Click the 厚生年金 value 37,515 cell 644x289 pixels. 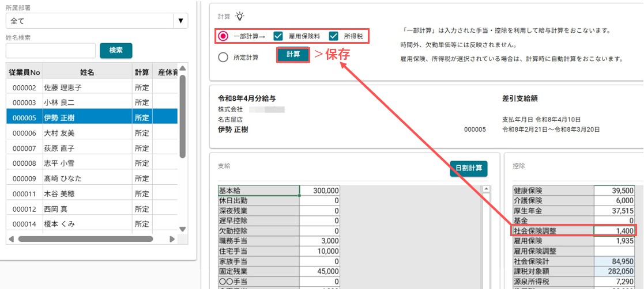pyautogui.click(x=615, y=211)
